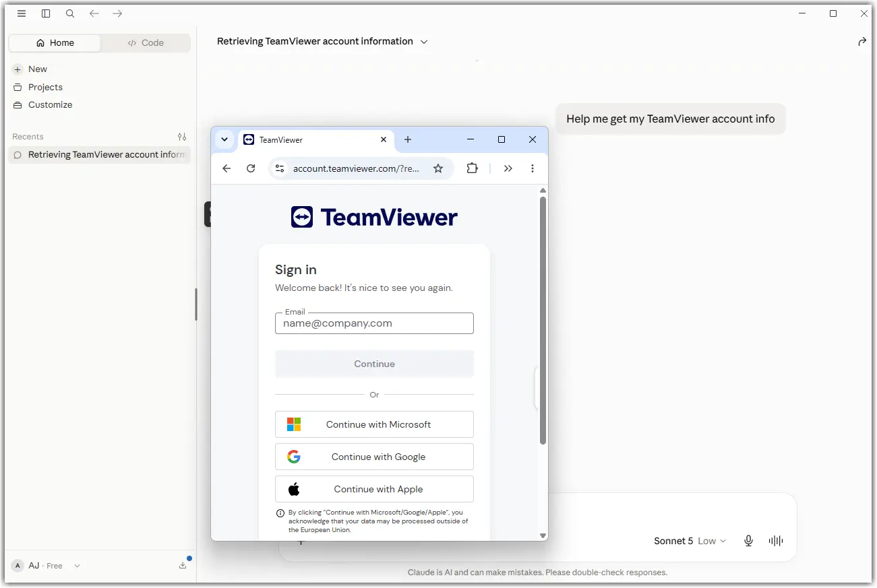Click the scrollbar up arrow in browser
877x588 pixels.
coord(543,191)
